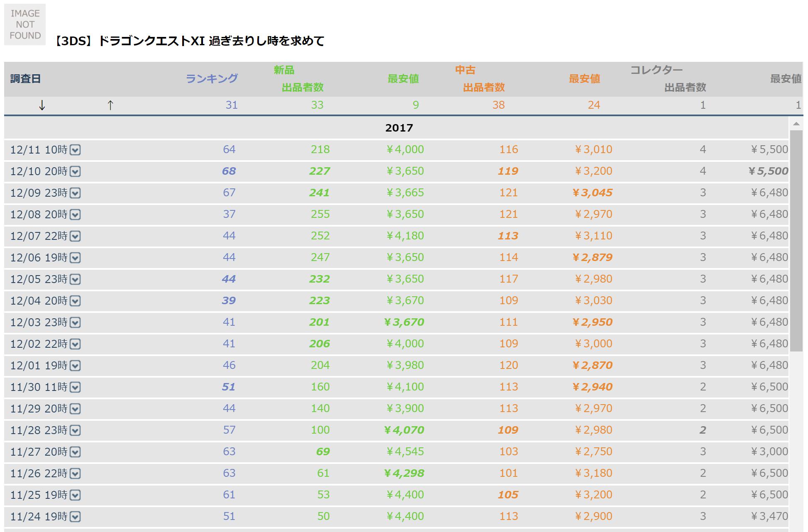This screenshot has width=808, height=532.
Task: Click the dropdown arrow beside 12/05 23時
Action: [75, 279]
